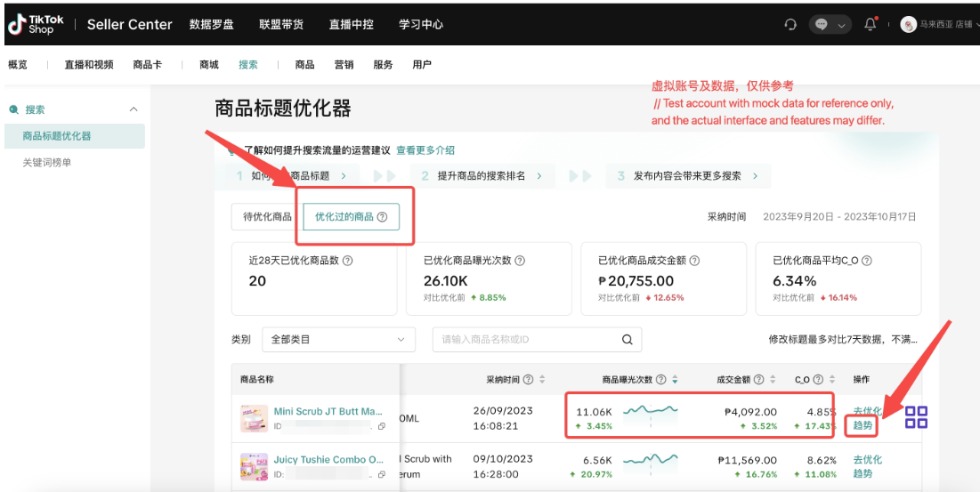The height and width of the screenshot is (492, 980).
Task: Click 去优化 for Mini Scrub row
Action: click(868, 411)
